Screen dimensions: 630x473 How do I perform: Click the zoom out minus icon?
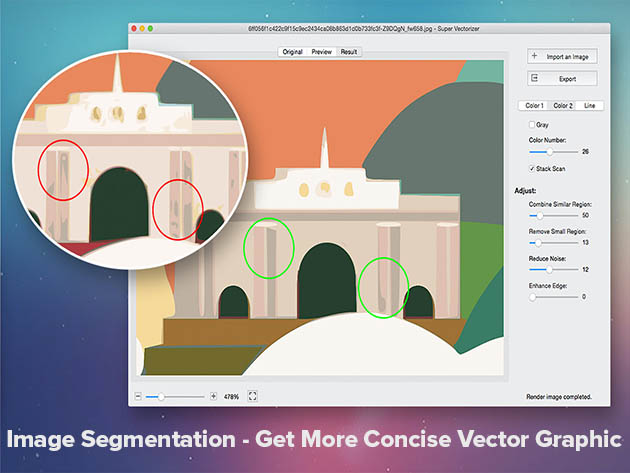[x=138, y=396]
